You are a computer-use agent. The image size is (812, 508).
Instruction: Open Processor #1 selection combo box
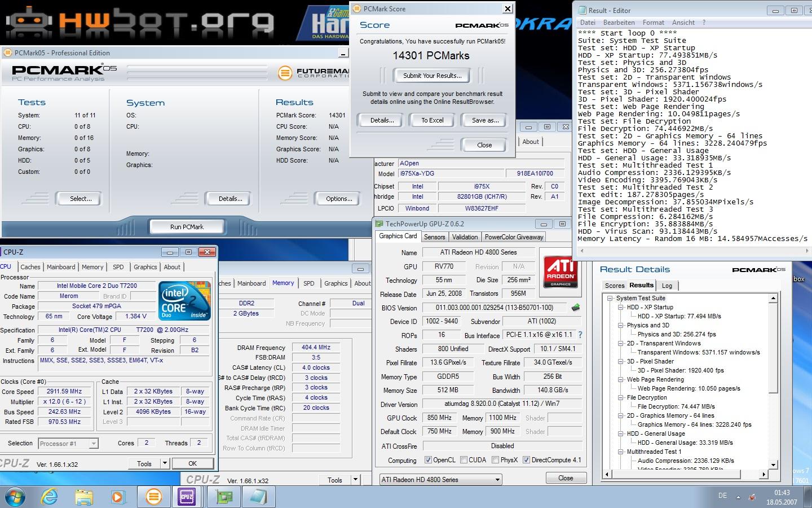pyautogui.click(x=68, y=444)
